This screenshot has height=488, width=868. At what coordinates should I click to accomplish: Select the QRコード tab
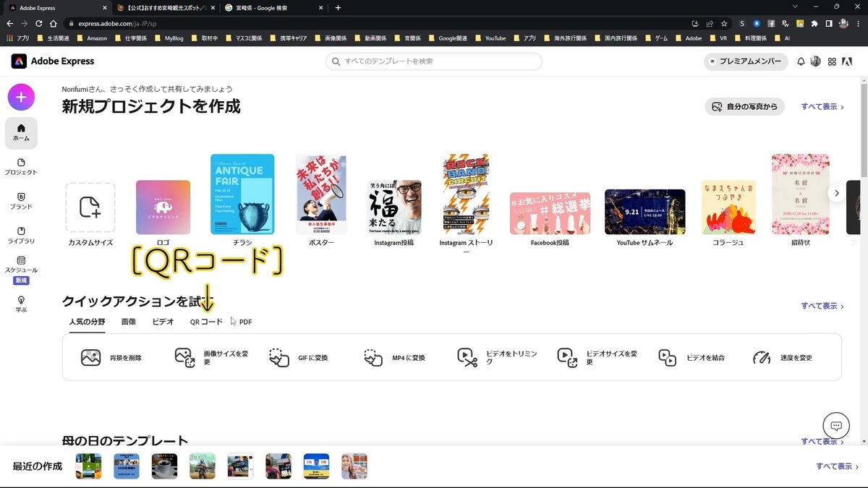tap(206, 322)
